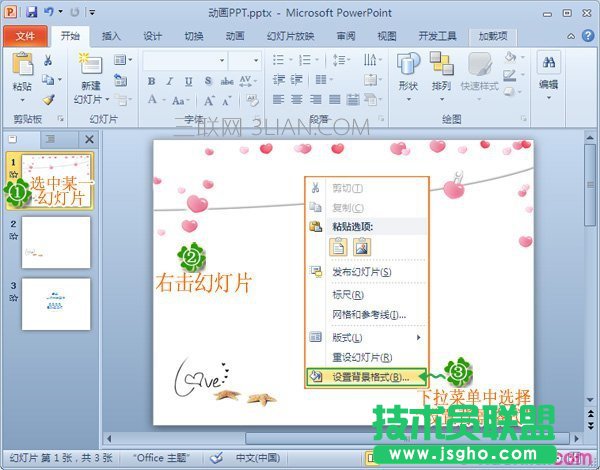This screenshot has width=600, height=470.
Task: Click the spell check status icon
Action: pos(217,457)
